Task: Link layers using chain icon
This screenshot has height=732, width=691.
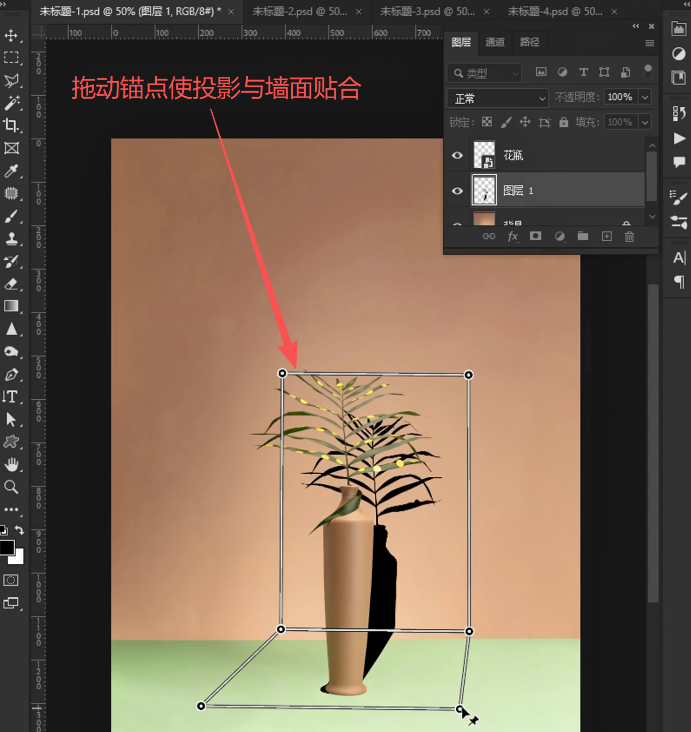Action: click(x=489, y=236)
